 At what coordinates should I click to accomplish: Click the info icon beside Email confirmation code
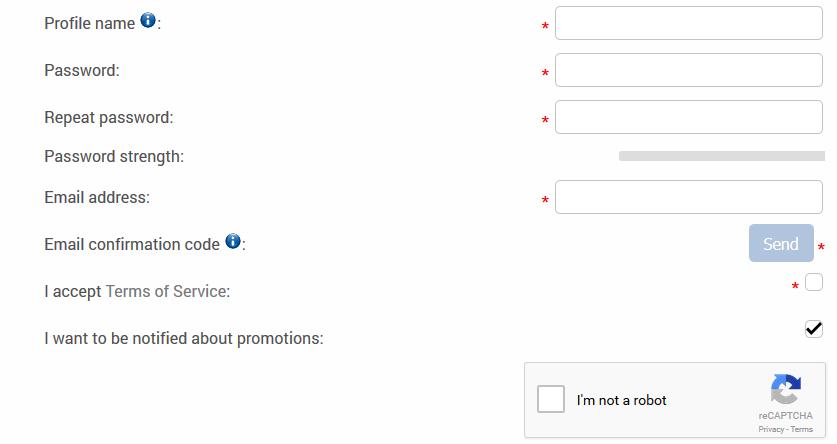tap(233, 241)
